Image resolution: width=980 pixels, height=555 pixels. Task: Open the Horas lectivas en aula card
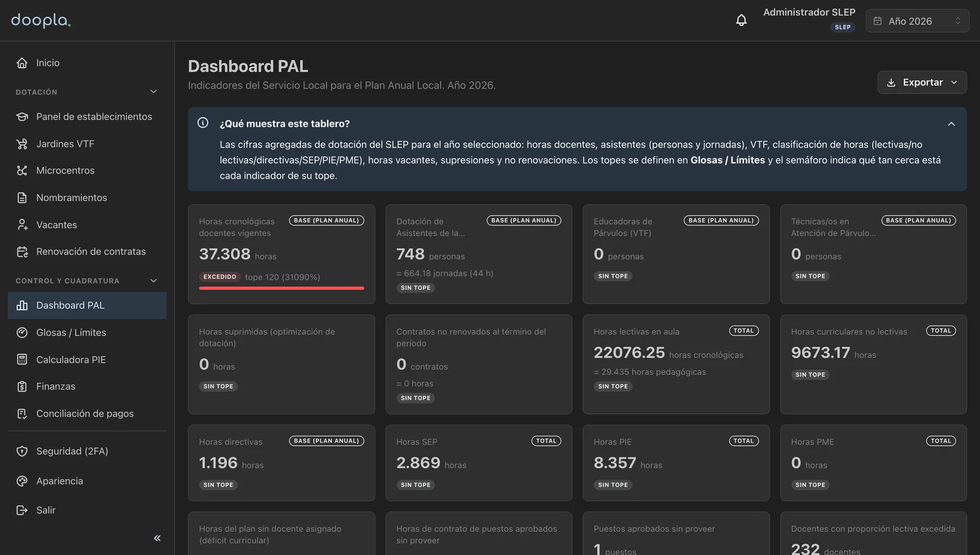(676, 364)
